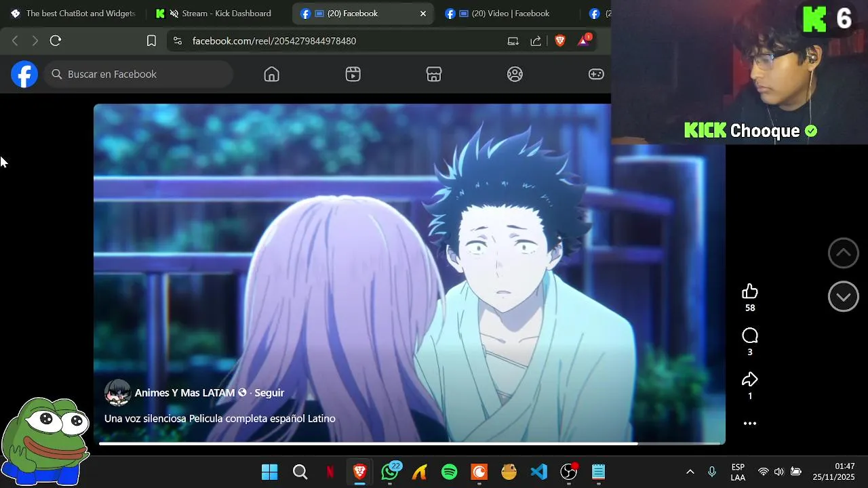This screenshot has width=868, height=488.
Task: Close the active '(20) Facebook' tab
Action: [423, 14]
